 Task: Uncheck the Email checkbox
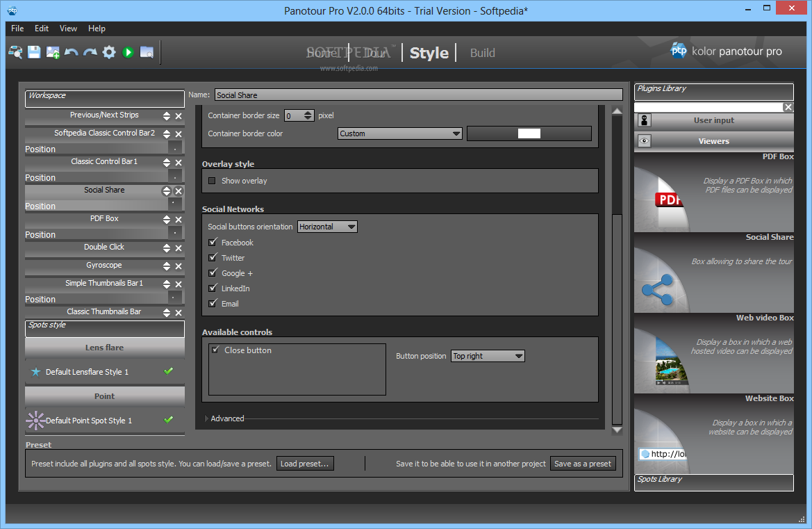tap(213, 303)
